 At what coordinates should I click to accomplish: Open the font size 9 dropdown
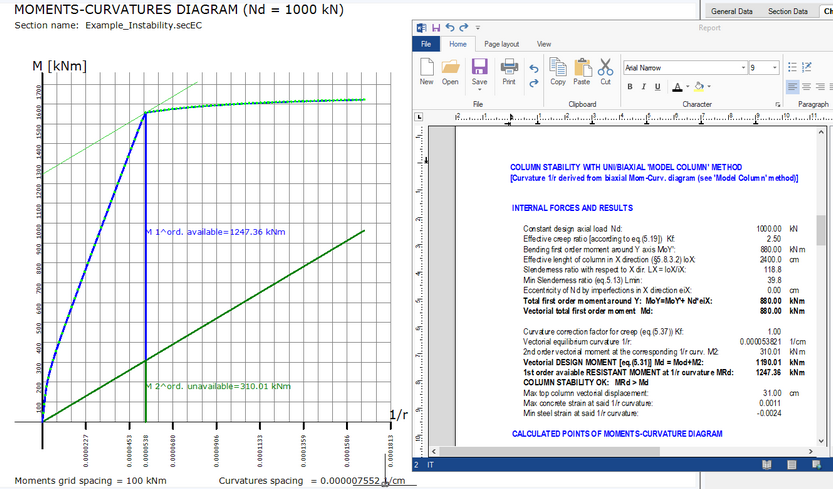pos(775,68)
